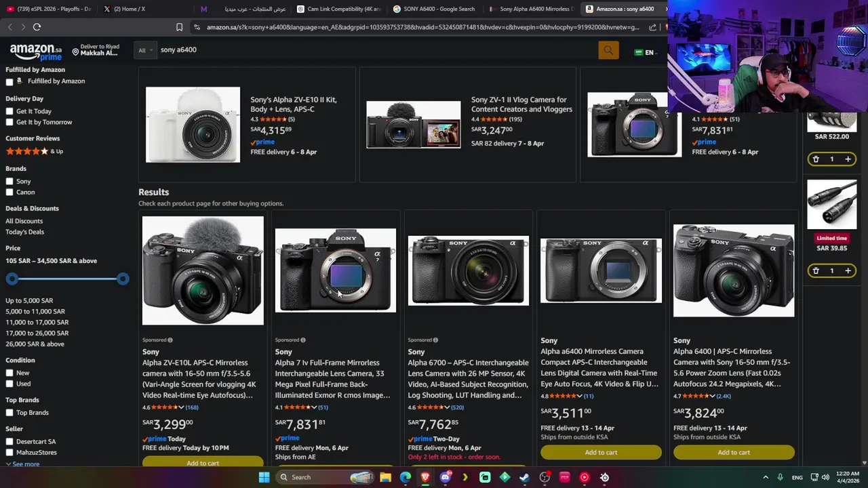
Task: Expand rating breakdown for Alpha 6700 (4.6)
Action: click(447, 407)
